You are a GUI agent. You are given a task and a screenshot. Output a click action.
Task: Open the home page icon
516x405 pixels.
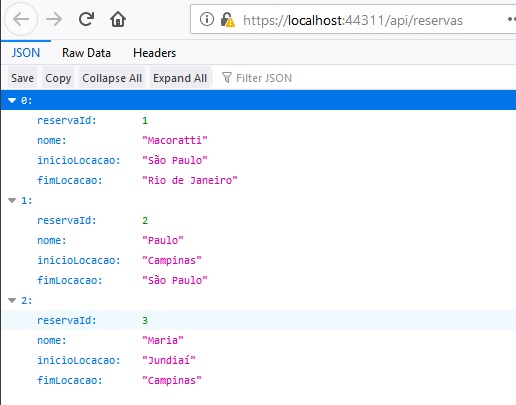118,19
